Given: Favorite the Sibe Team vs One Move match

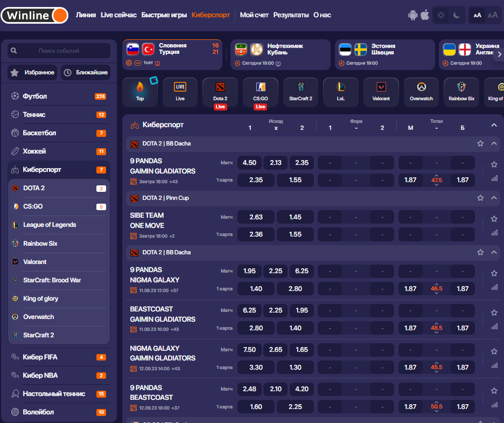Looking at the screenshot, I should (x=494, y=219).
